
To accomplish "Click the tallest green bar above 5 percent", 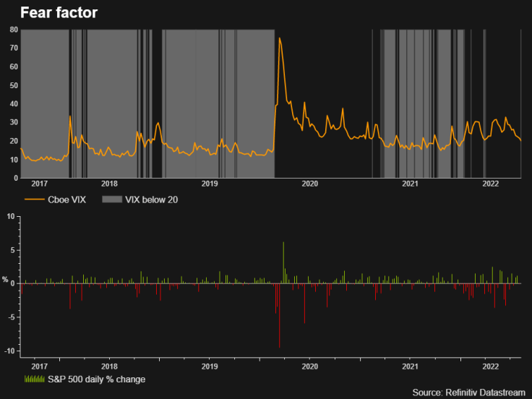I will pyautogui.click(x=283, y=262).
